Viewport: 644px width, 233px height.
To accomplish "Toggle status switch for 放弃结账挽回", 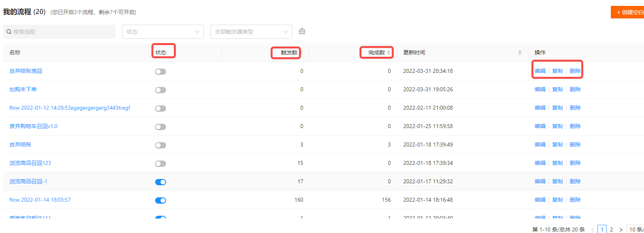I will pos(161,72).
